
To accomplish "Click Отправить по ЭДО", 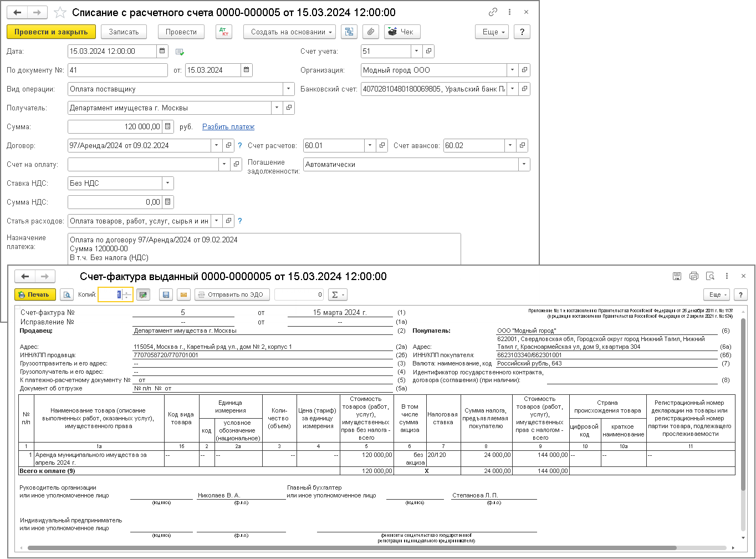I will pos(232,295).
